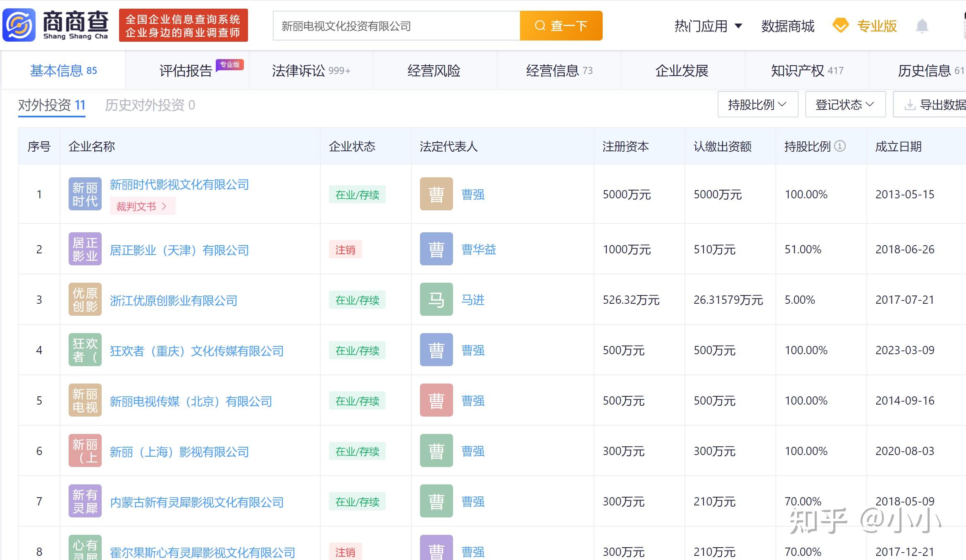The width and height of the screenshot is (966, 560).
Task: Click 曹 avatar beside 曹华益
Action: 436,249
